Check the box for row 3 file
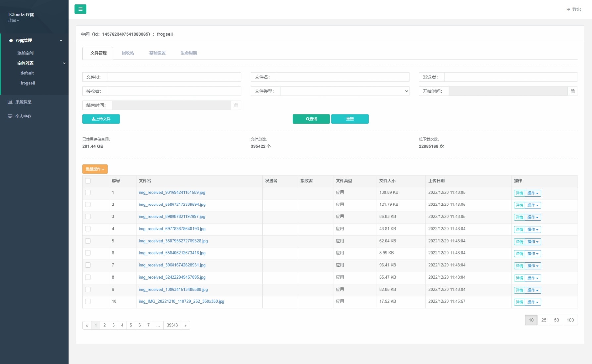Image resolution: width=592 pixels, height=364 pixels. click(88, 216)
